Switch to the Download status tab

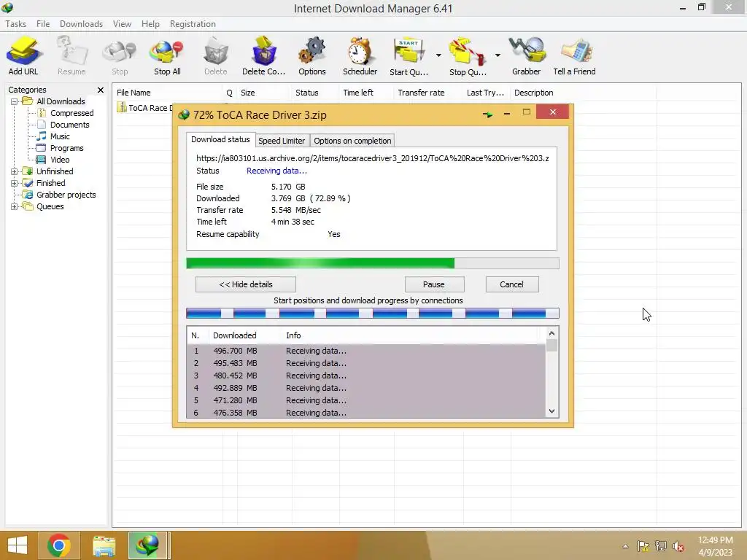pyautogui.click(x=220, y=139)
